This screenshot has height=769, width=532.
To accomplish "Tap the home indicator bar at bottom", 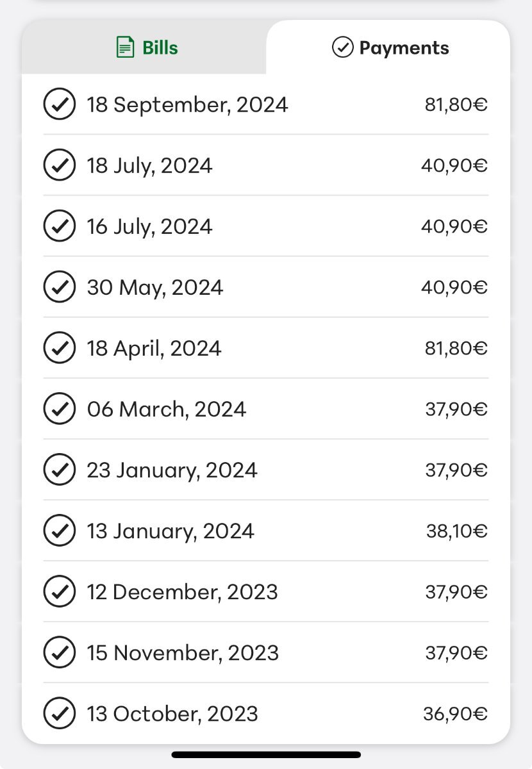I will (266, 755).
